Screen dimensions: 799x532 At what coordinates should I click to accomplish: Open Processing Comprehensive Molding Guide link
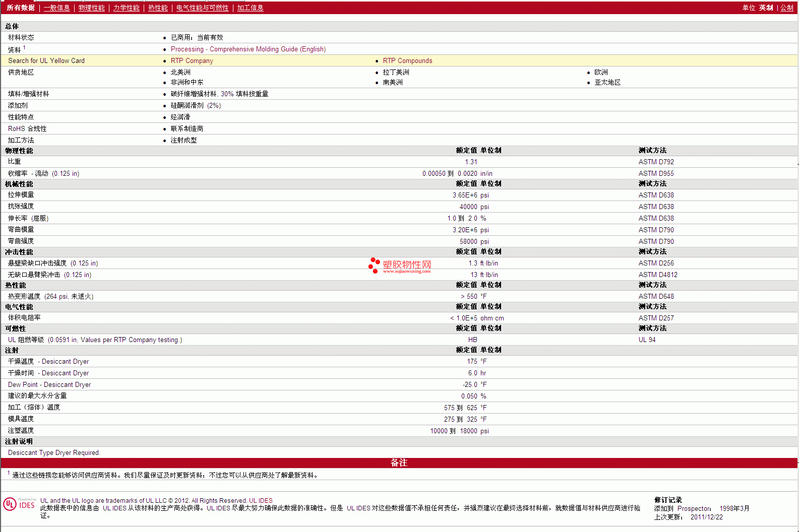pos(248,49)
